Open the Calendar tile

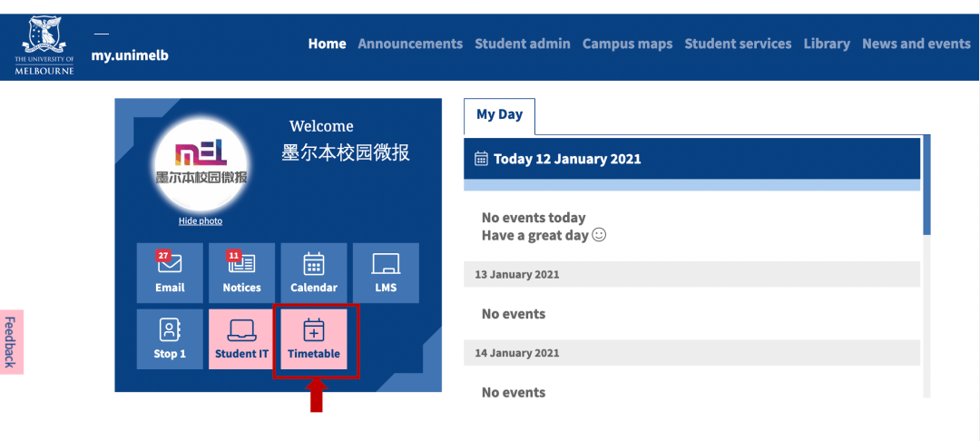(314, 273)
